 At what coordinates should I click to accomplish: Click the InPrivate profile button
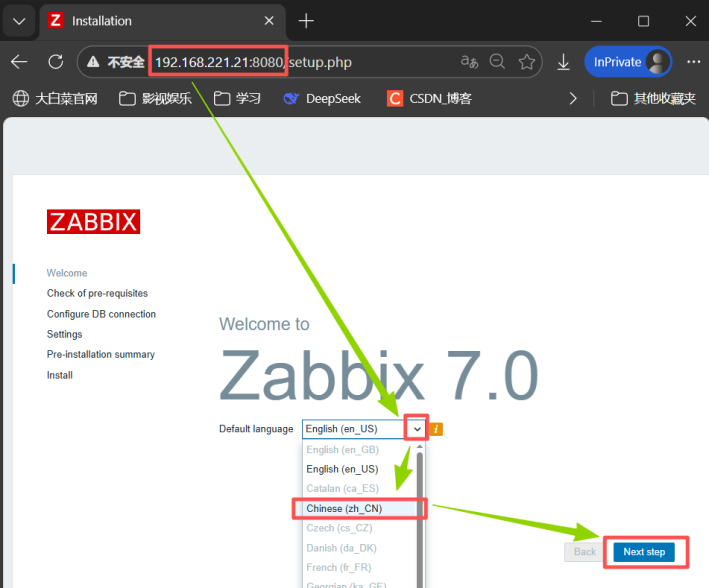[x=628, y=62]
